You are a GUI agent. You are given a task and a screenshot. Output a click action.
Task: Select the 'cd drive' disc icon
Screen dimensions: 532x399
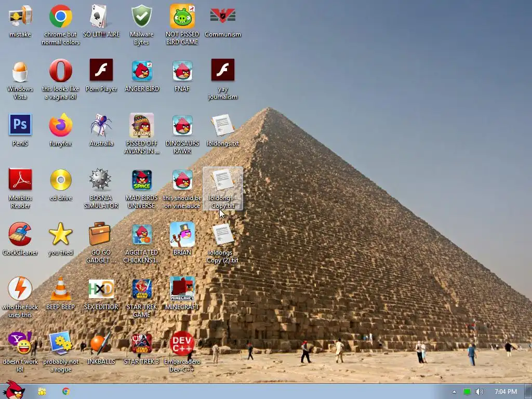[x=61, y=180]
